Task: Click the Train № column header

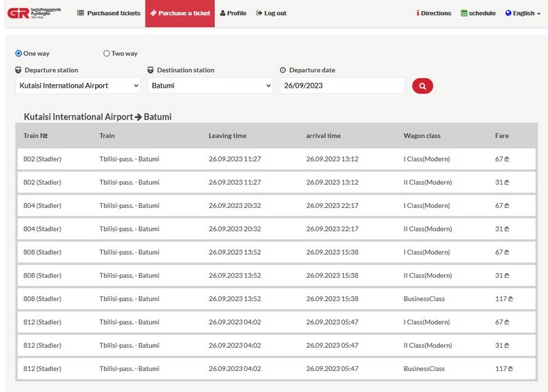Action: (x=35, y=136)
